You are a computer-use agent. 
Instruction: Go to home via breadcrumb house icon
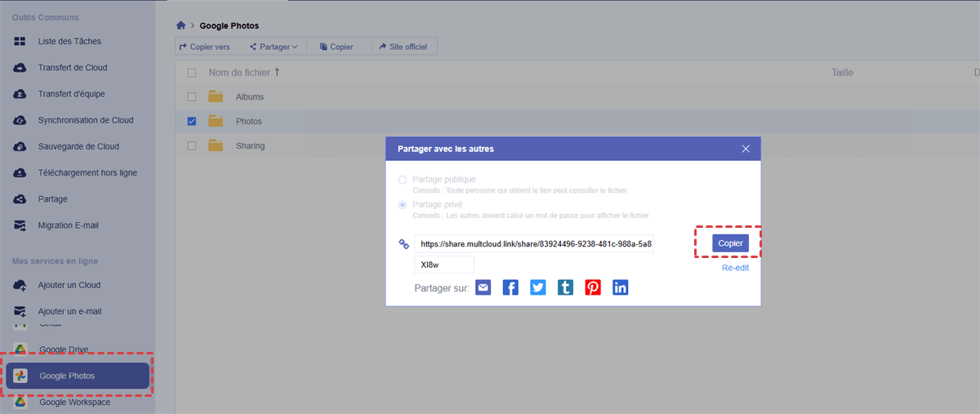click(181, 26)
